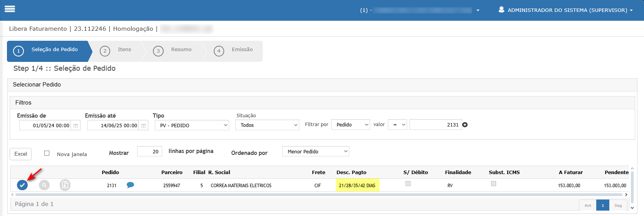Click the table scroll right arrow

[x=626, y=194]
